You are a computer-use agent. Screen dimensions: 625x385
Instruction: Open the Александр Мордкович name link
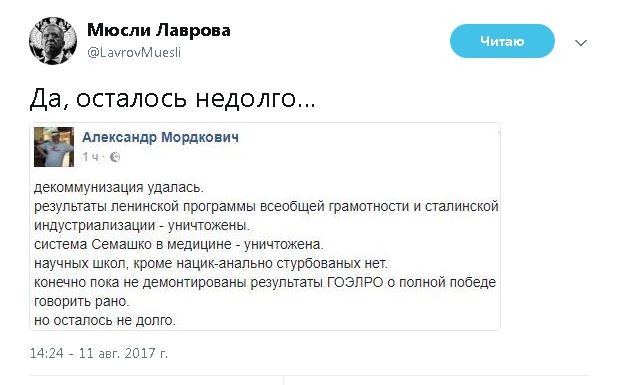pos(160,137)
